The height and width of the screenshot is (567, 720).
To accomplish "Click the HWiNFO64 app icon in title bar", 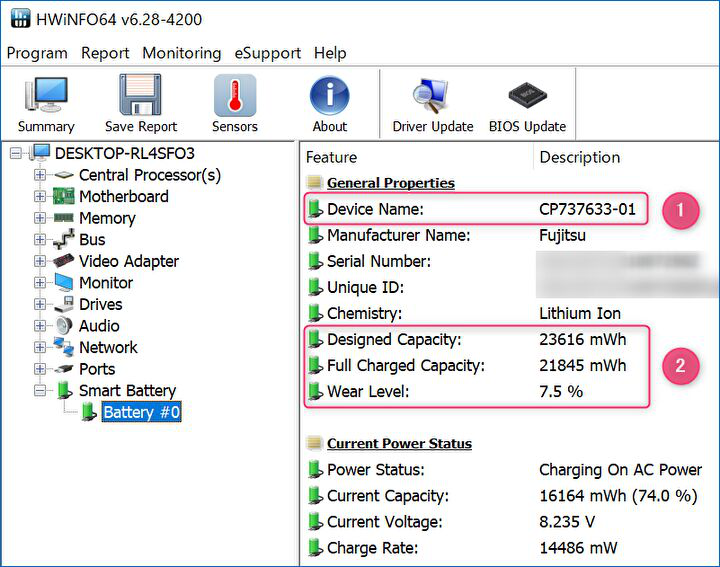I will [20, 19].
